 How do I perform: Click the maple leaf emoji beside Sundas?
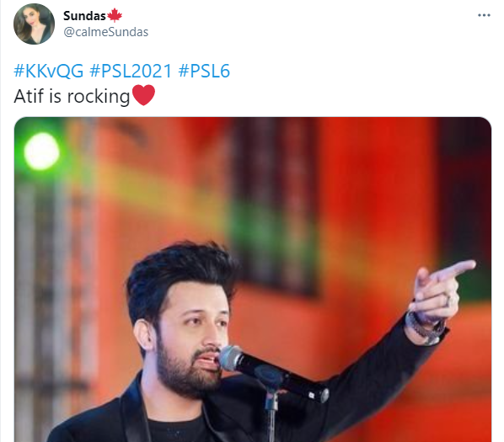tap(115, 15)
